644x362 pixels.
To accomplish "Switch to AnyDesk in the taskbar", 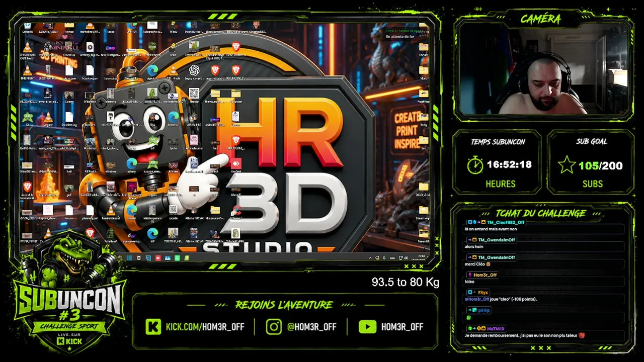I will [158, 258].
